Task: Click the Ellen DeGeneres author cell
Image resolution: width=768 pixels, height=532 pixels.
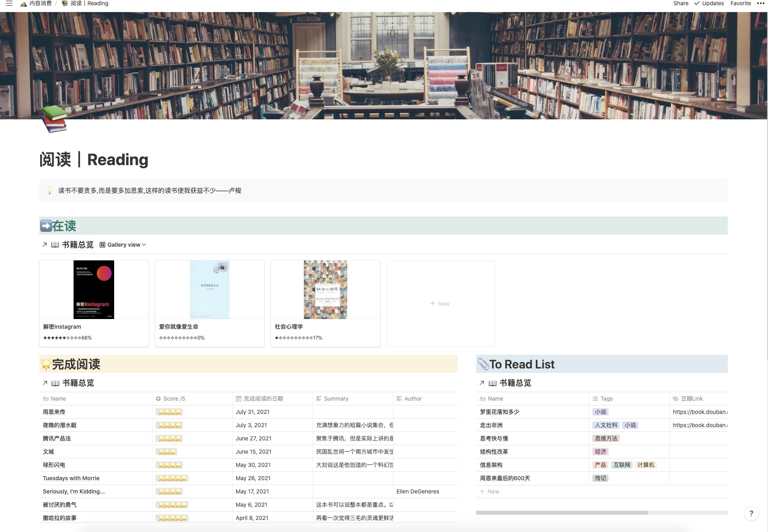Action: click(x=425, y=491)
